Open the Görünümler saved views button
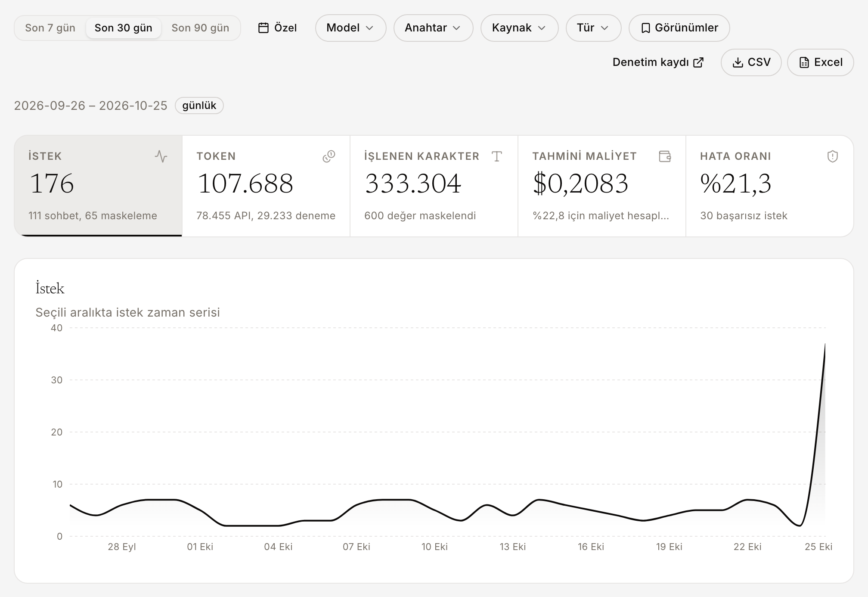The width and height of the screenshot is (868, 597). pyautogui.click(x=679, y=28)
